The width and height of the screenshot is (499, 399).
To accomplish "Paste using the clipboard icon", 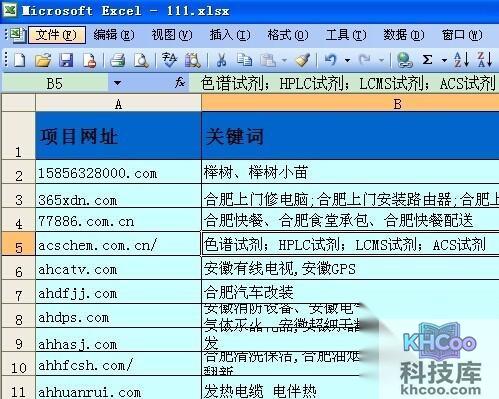I will (268, 60).
